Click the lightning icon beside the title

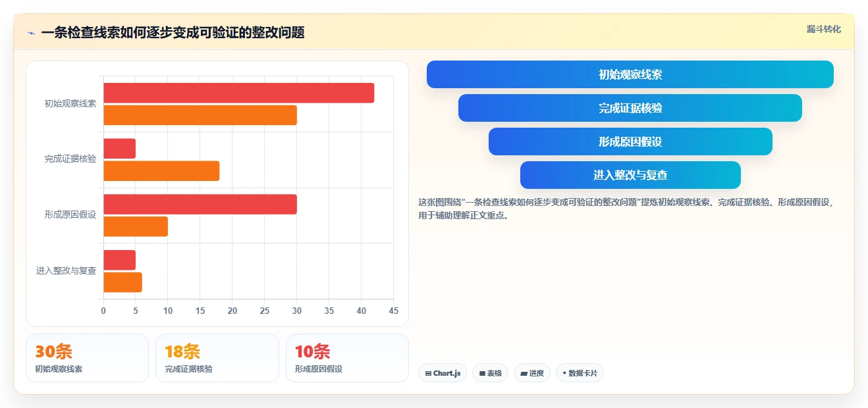(x=31, y=33)
